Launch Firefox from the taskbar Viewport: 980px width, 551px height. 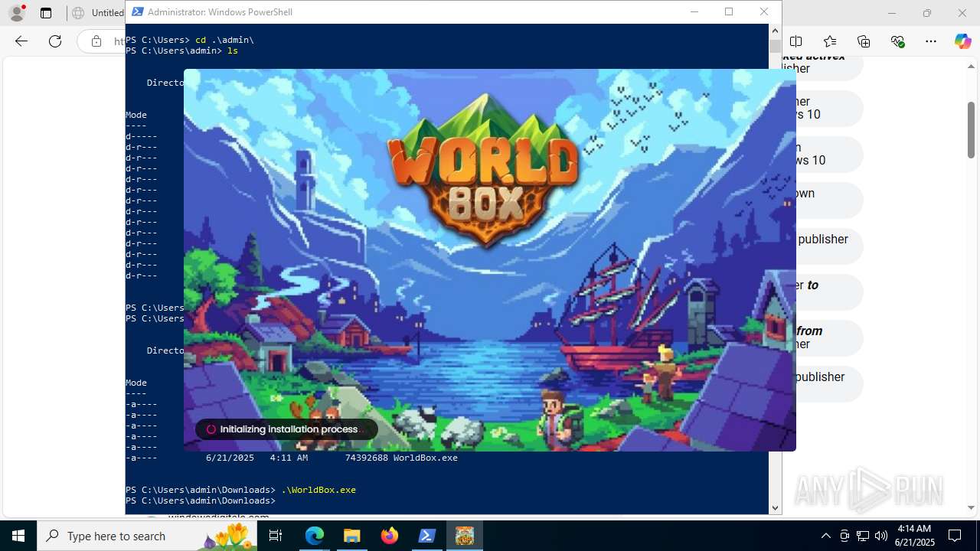(x=390, y=536)
